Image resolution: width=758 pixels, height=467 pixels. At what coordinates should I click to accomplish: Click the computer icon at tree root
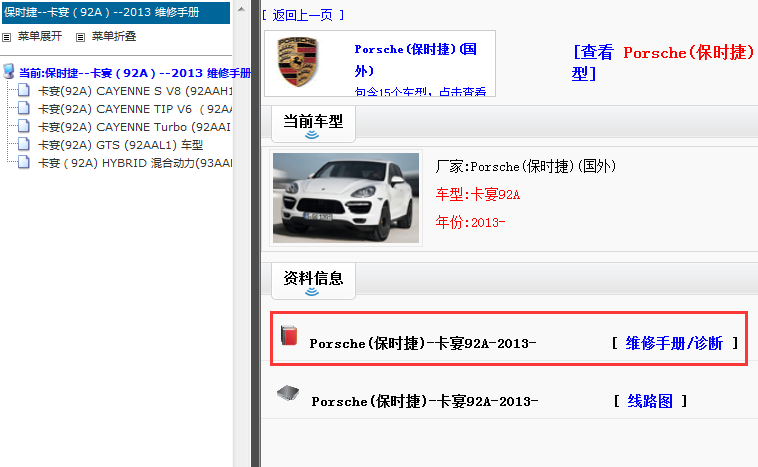click(8, 72)
